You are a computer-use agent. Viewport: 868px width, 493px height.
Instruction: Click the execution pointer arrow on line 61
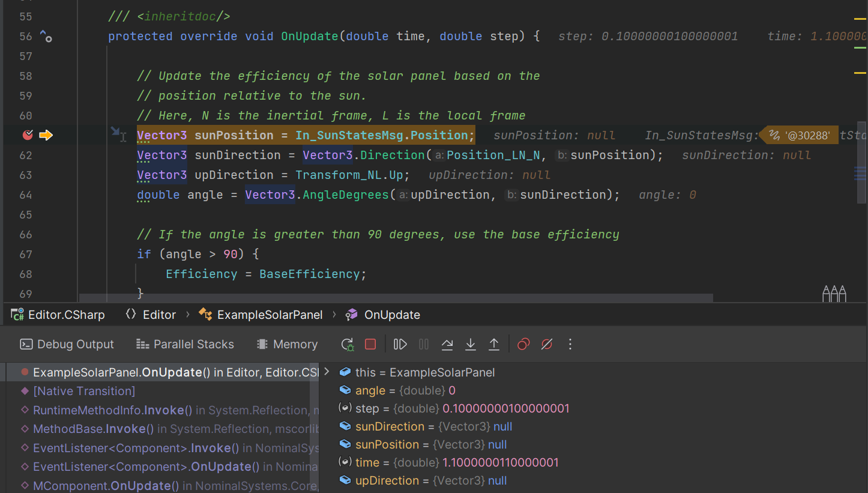click(46, 135)
